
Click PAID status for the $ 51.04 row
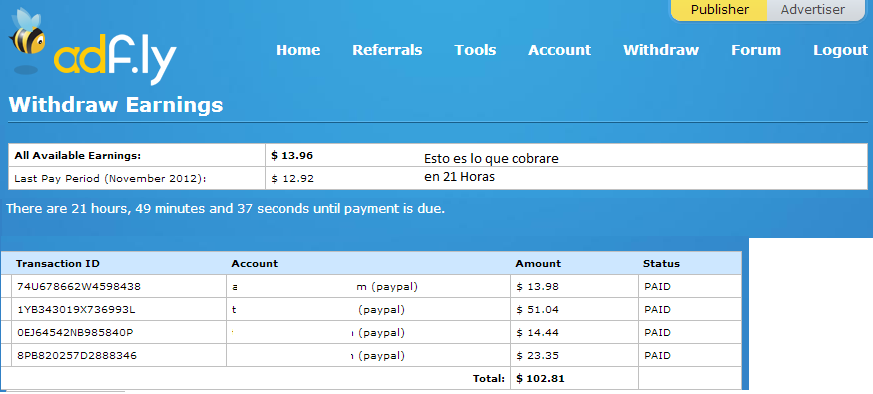(x=657, y=310)
